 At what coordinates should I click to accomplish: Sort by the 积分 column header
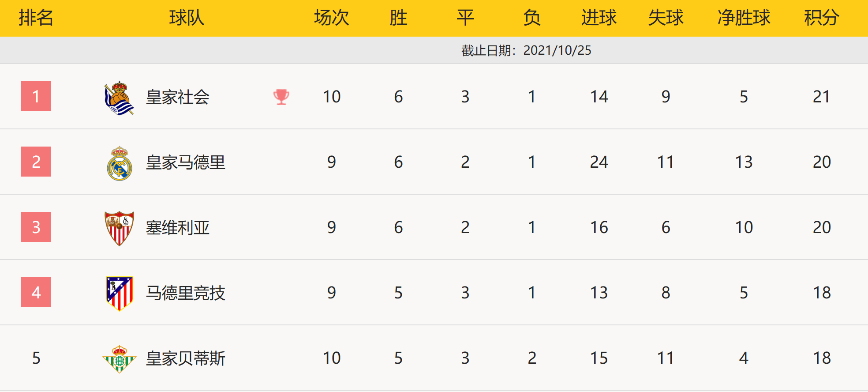click(x=821, y=18)
